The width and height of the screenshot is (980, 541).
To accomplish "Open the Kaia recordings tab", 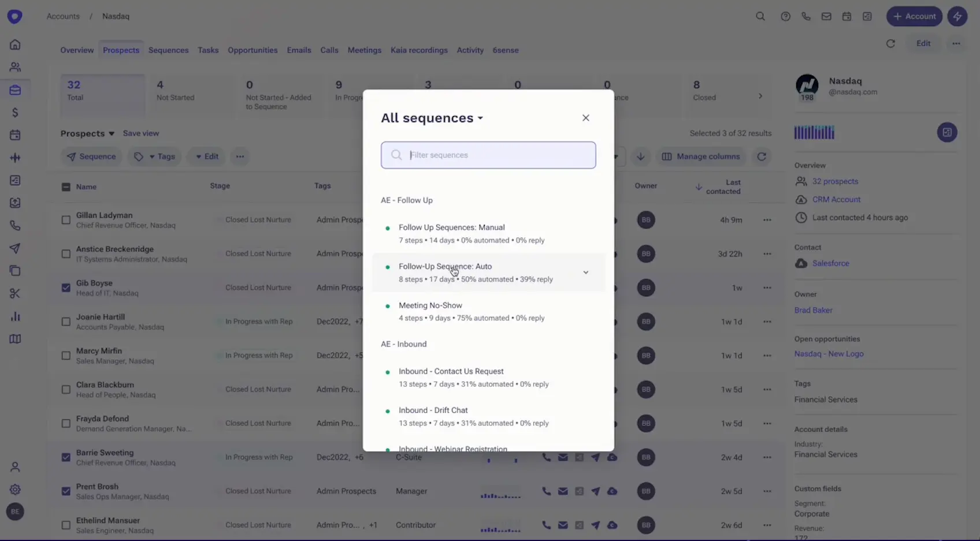I will [419, 50].
